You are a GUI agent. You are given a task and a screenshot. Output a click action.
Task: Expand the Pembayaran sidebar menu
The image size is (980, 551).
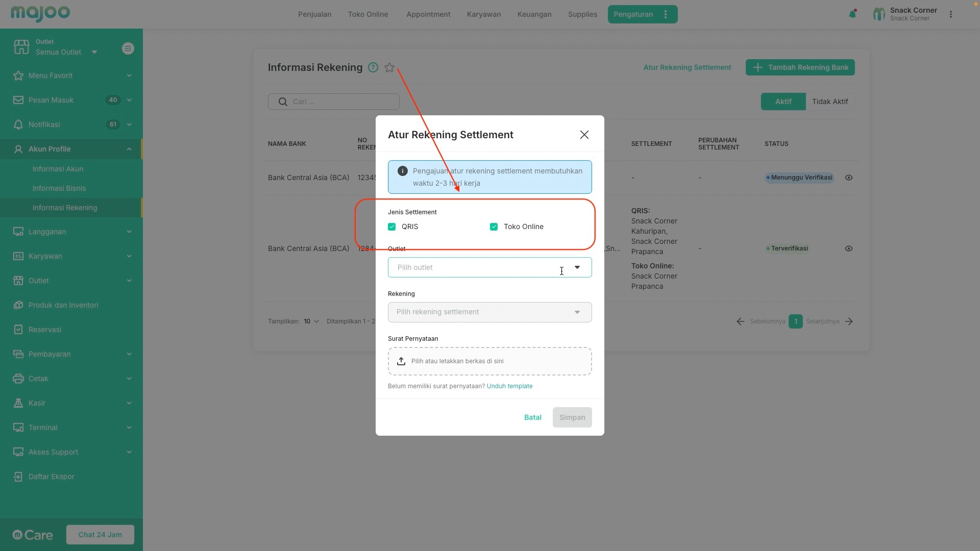point(71,354)
